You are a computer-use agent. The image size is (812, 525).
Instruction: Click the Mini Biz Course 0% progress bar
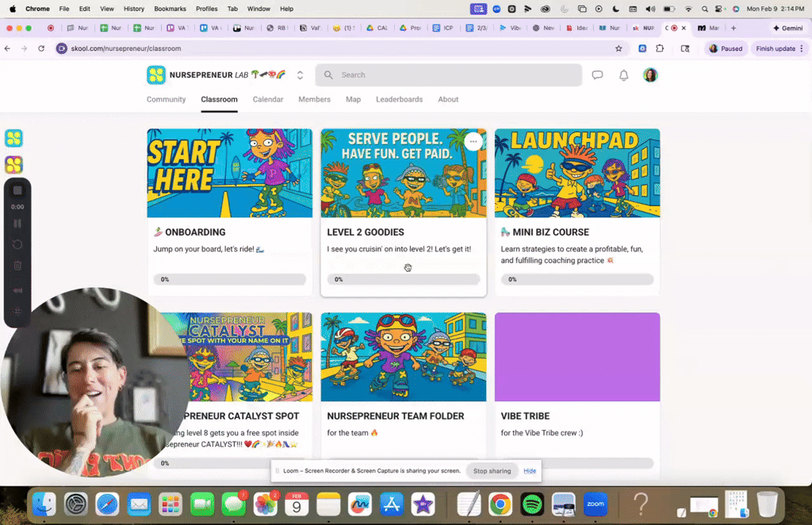point(577,279)
